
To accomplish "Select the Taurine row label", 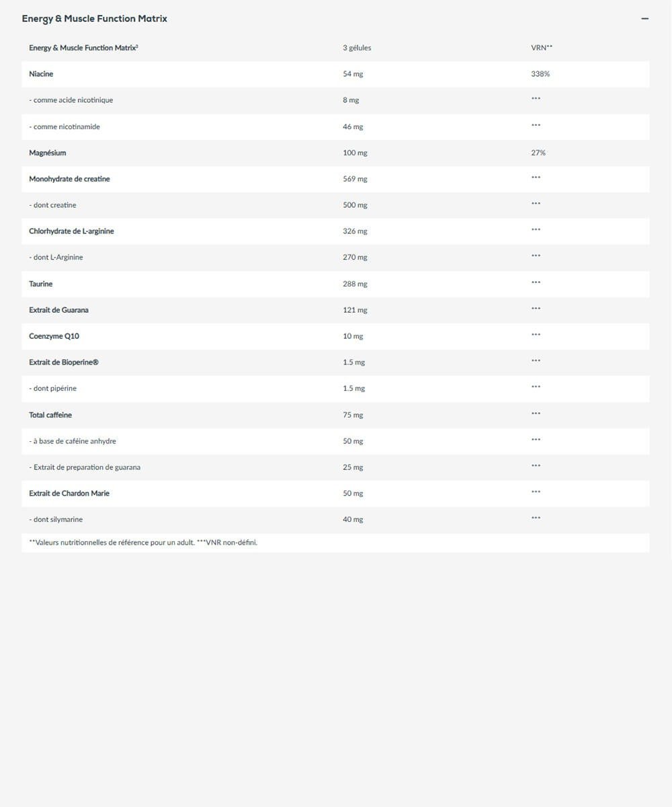I will pos(40,284).
